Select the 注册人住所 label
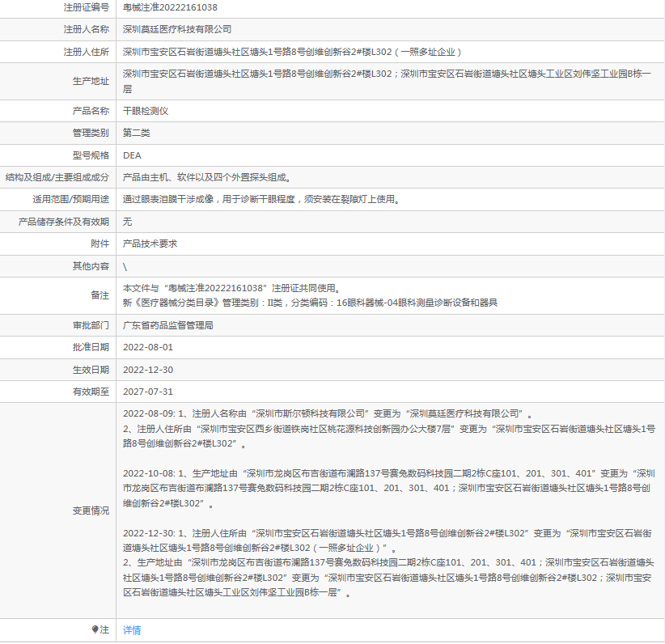 (86, 52)
